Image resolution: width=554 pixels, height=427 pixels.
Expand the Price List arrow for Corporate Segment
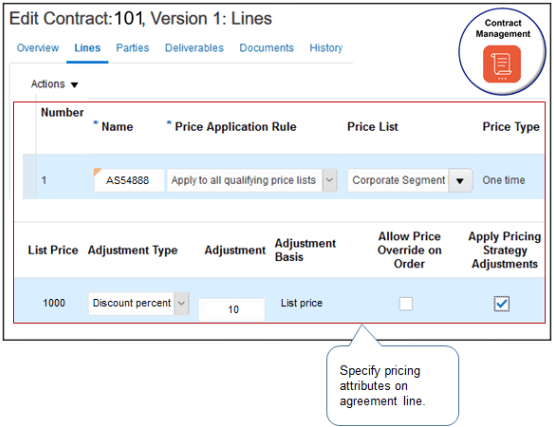(460, 181)
